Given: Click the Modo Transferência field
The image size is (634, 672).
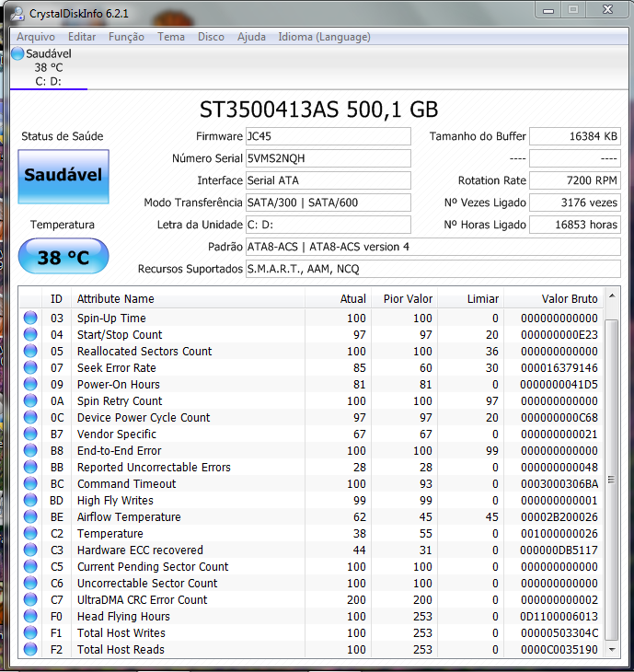Looking at the screenshot, I should (329, 203).
